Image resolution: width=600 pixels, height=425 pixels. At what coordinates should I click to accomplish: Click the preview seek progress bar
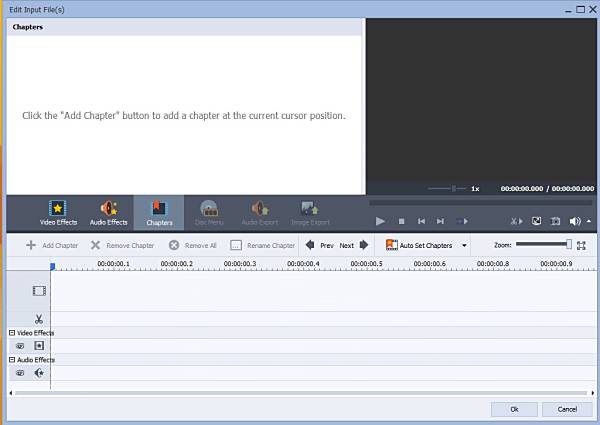point(481,203)
